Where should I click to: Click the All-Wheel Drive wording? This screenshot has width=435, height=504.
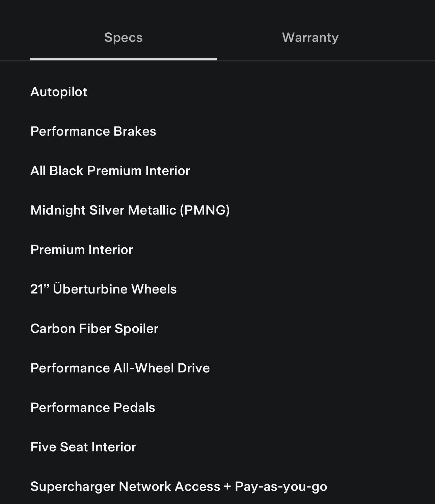161,368
